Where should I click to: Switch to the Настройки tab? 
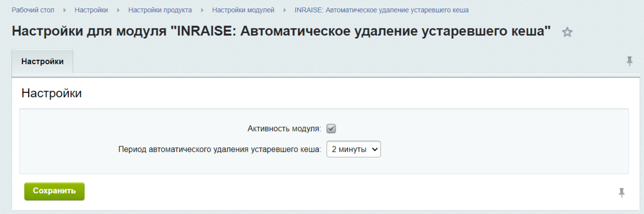[42, 62]
